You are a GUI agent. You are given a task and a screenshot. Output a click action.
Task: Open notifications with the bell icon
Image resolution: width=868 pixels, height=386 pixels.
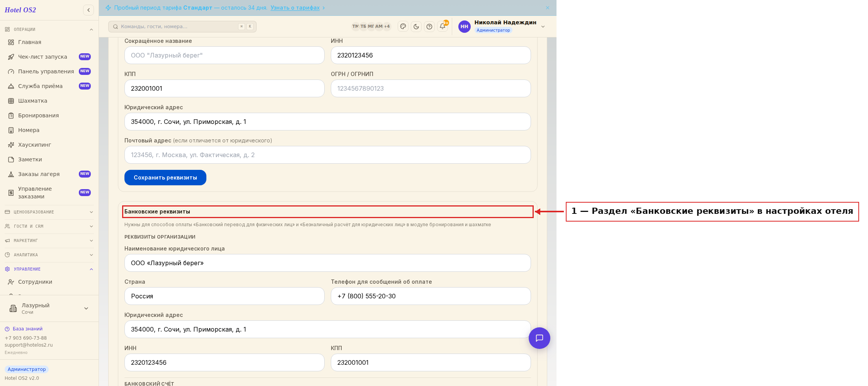pos(443,27)
